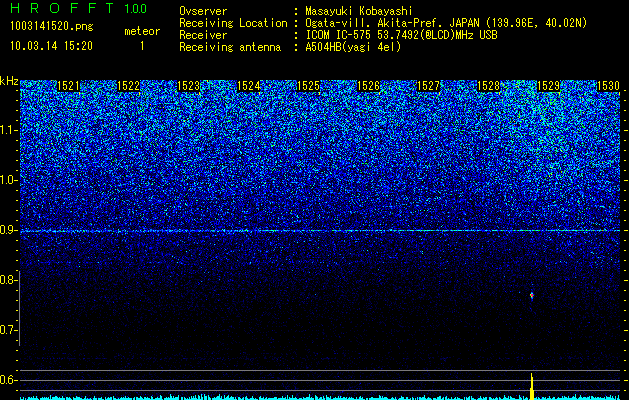This screenshot has height=400, width=629.
Task: Click the 1530 time marker
Action: [609, 86]
